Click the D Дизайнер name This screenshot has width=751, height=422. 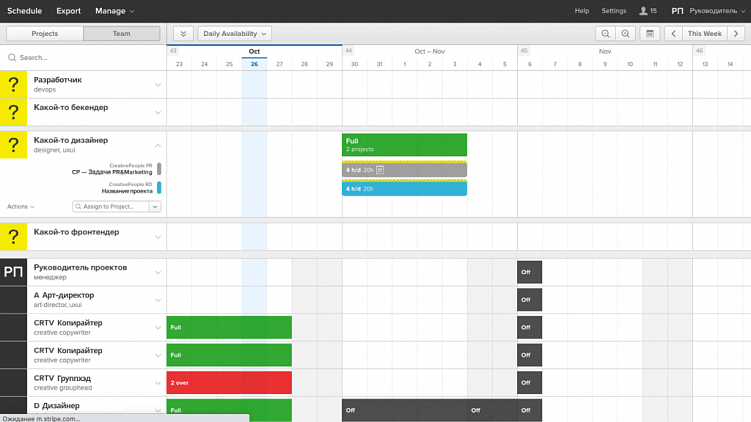(57, 406)
